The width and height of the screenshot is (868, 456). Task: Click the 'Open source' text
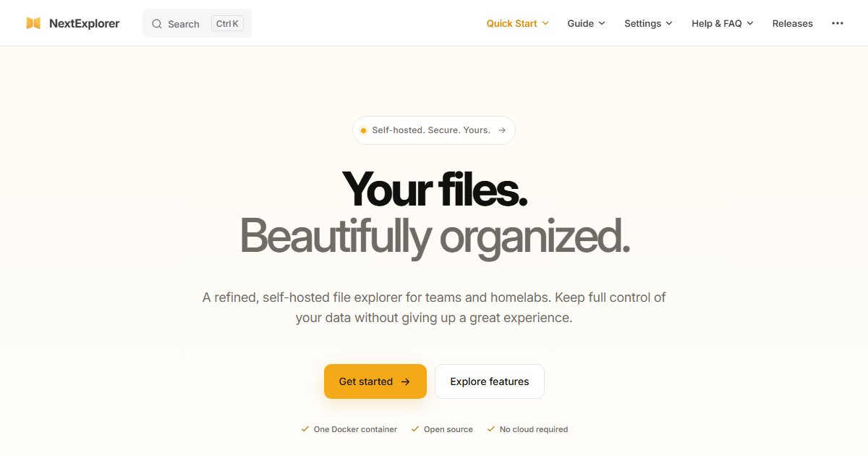tap(448, 429)
